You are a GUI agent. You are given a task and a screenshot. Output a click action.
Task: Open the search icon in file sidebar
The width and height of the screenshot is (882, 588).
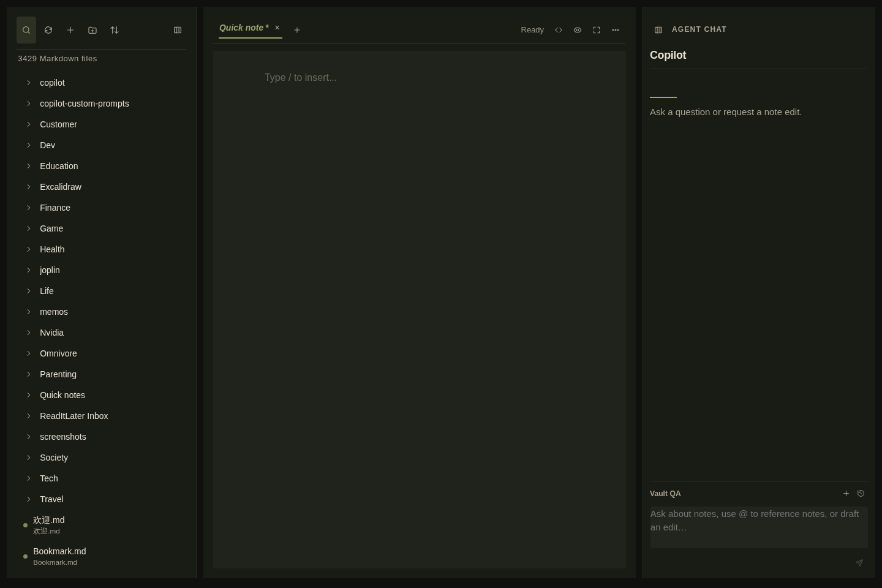point(26,30)
